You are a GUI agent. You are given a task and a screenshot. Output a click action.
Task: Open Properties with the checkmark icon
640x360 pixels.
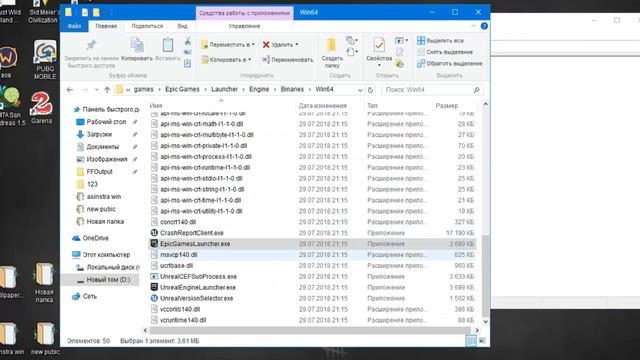(x=379, y=45)
